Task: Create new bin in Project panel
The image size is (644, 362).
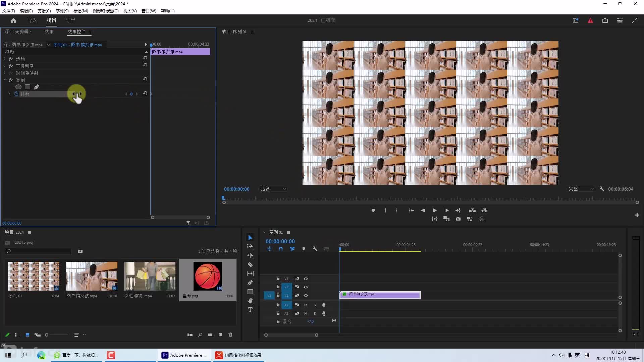Action: 210,335
